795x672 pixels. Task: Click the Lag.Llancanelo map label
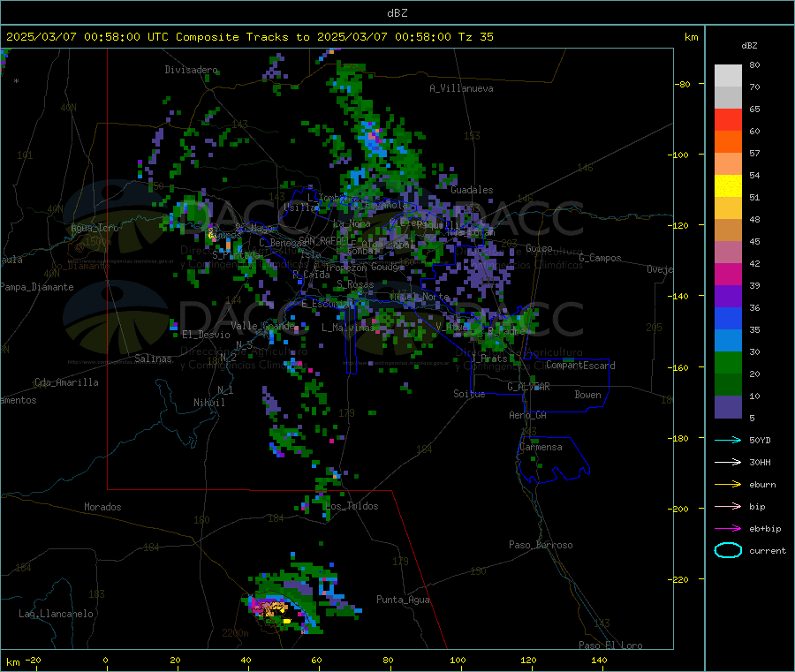pyautogui.click(x=56, y=614)
